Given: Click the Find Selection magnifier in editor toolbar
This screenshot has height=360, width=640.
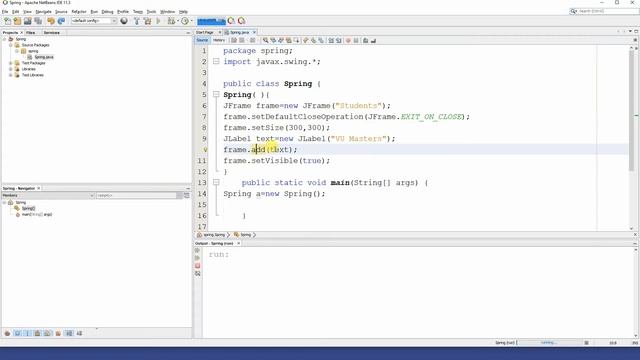Looking at the screenshot, I should pyautogui.click(x=265, y=40).
